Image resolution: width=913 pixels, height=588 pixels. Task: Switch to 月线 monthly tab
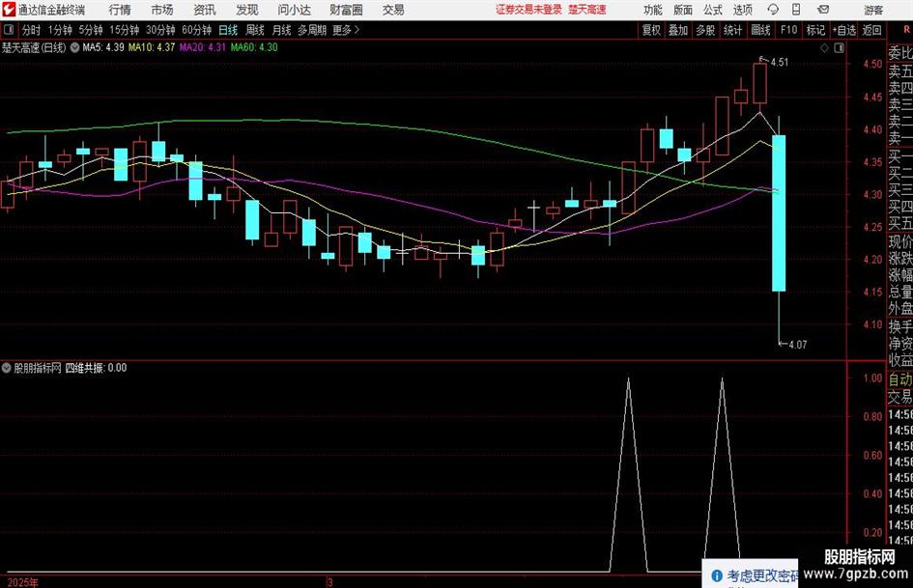[x=282, y=30]
